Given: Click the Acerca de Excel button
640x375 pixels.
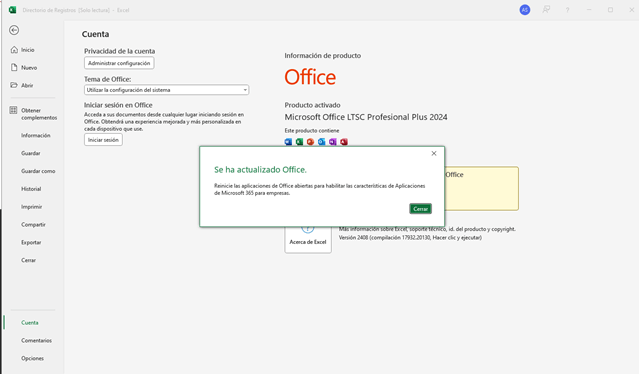Looking at the screenshot, I should pyautogui.click(x=308, y=239).
